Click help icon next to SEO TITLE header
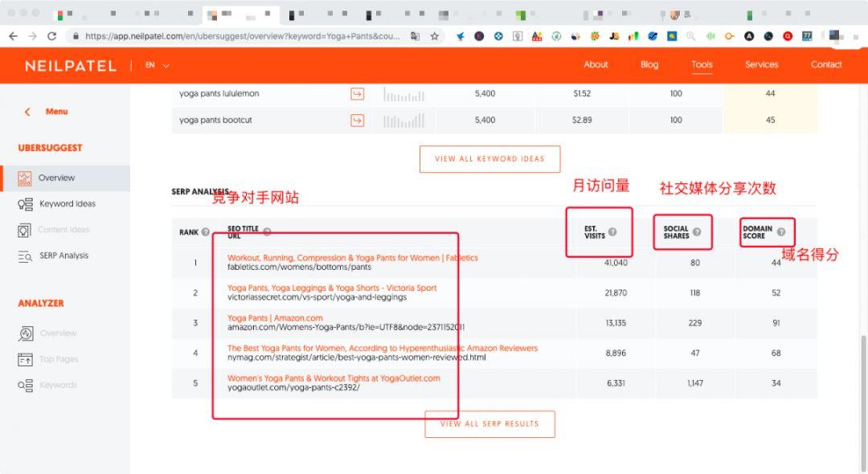The height and width of the screenshot is (474, 868). 267,231
